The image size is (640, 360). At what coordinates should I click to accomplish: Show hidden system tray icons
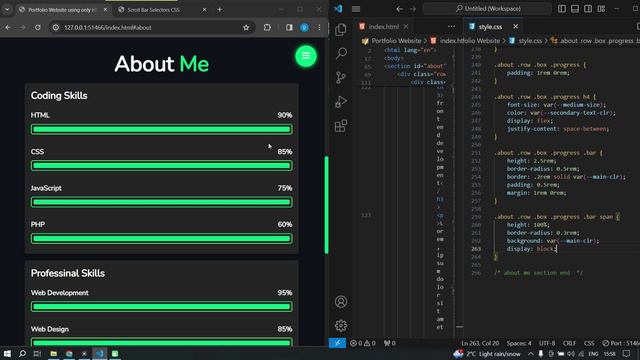point(530,354)
